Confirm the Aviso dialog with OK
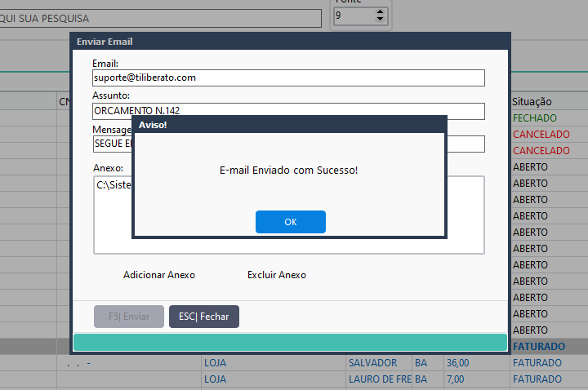This screenshot has height=390, width=588. coord(290,222)
